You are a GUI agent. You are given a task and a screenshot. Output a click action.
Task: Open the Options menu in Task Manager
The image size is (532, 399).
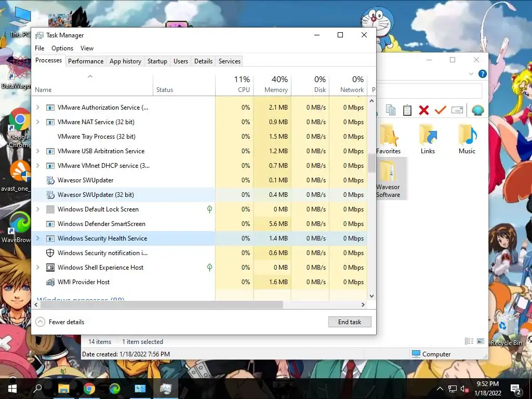pos(62,48)
